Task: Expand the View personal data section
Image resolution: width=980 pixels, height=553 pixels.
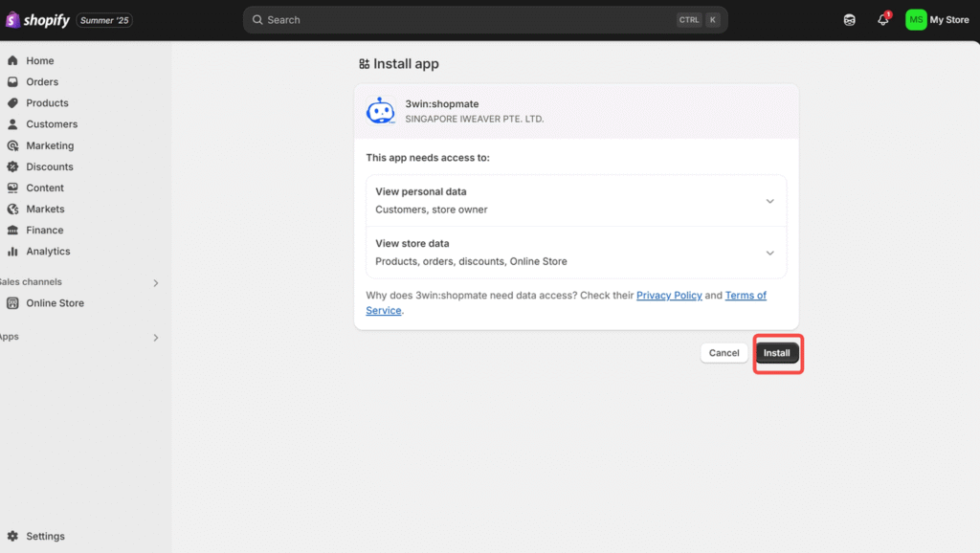Action: pyautogui.click(x=576, y=201)
